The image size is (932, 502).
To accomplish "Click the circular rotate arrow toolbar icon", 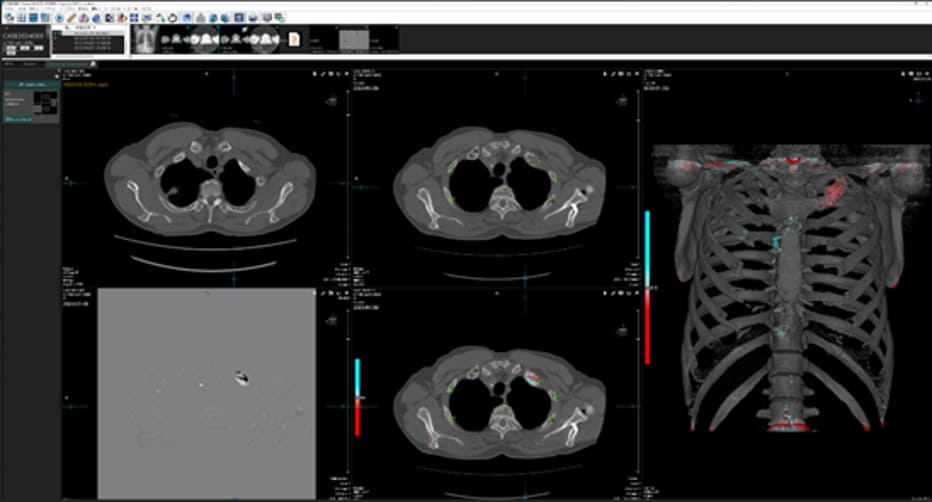I will 172,18.
